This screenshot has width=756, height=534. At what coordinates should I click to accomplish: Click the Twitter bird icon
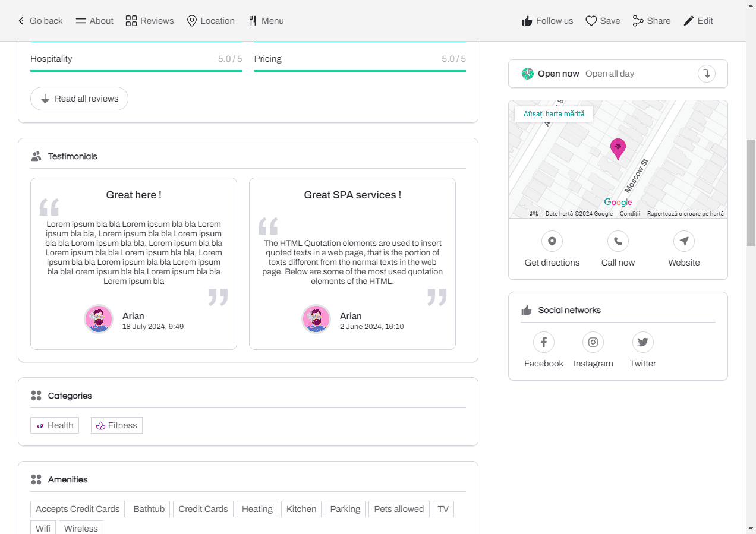pos(642,342)
